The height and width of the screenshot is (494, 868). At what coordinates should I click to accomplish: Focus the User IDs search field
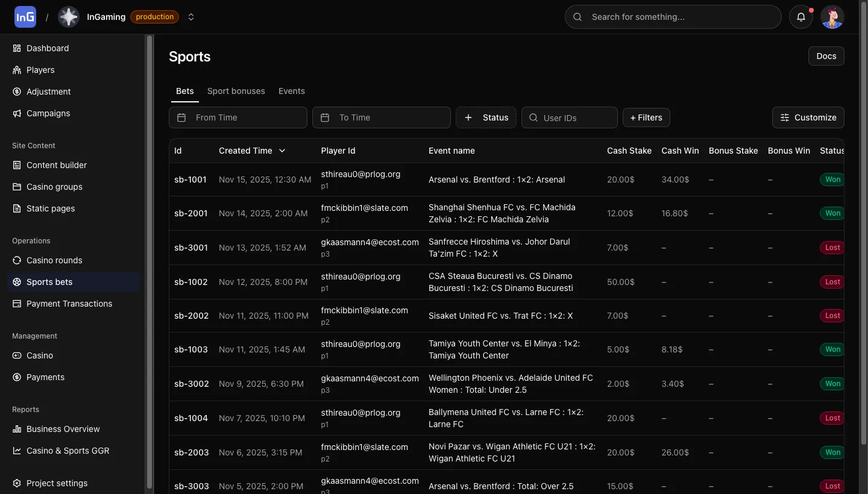coord(576,118)
